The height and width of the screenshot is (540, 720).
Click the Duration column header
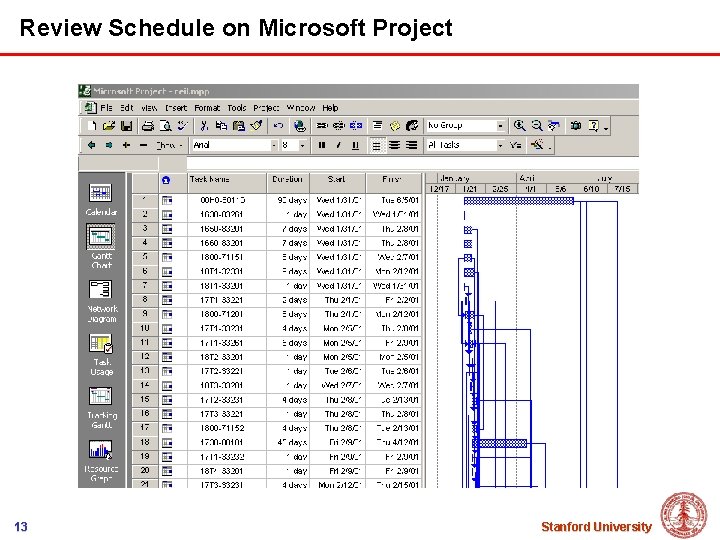coord(288,183)
